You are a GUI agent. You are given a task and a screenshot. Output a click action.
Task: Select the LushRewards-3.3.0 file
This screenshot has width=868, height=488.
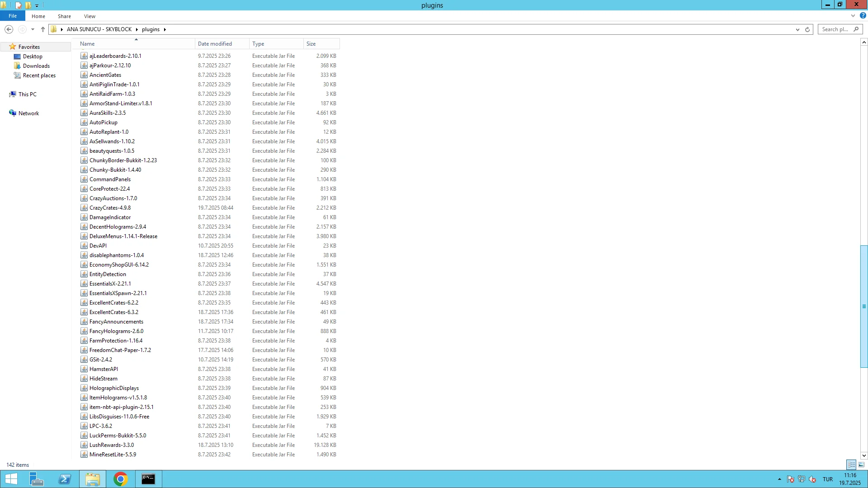tap(112, 445)
